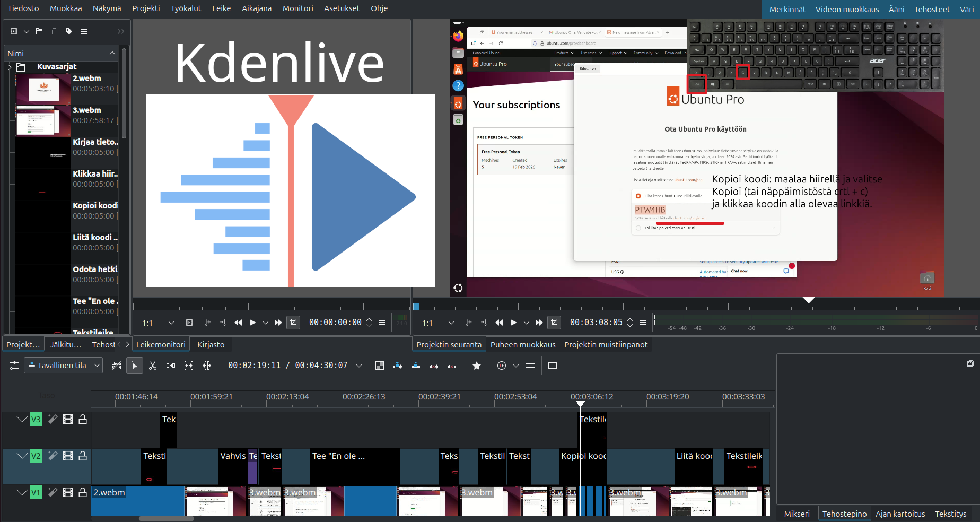Screen dimensions: 980x522
Task: Open timeline timecode format dropdown
Action: point(359,366)
